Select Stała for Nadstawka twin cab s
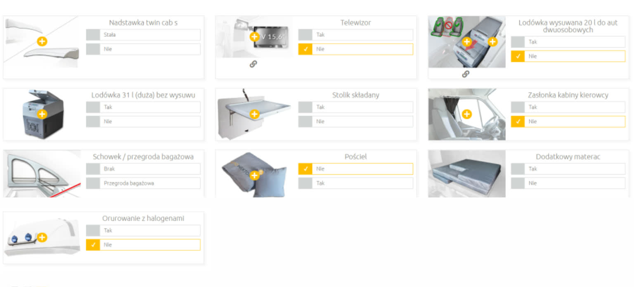 [143, 35]
